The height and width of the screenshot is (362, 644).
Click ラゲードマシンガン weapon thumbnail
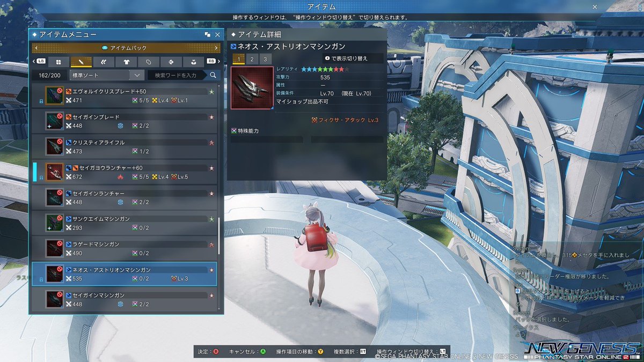click(x=55, y=248)
